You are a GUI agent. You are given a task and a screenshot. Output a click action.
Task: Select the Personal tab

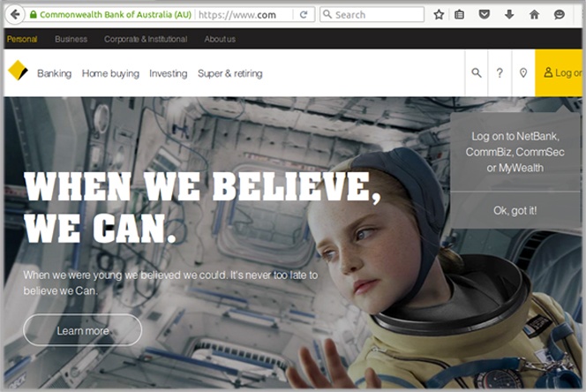(22, 39)
